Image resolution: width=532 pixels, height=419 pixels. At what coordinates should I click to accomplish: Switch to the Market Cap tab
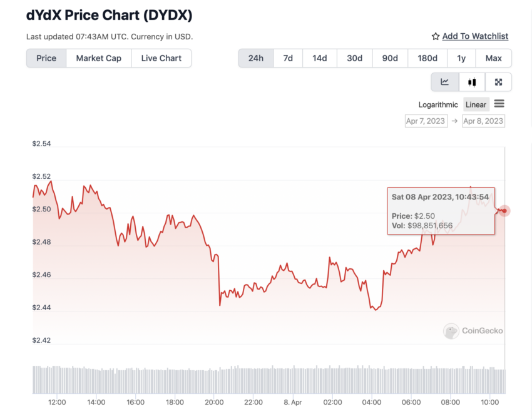click(x=99, y=58)
